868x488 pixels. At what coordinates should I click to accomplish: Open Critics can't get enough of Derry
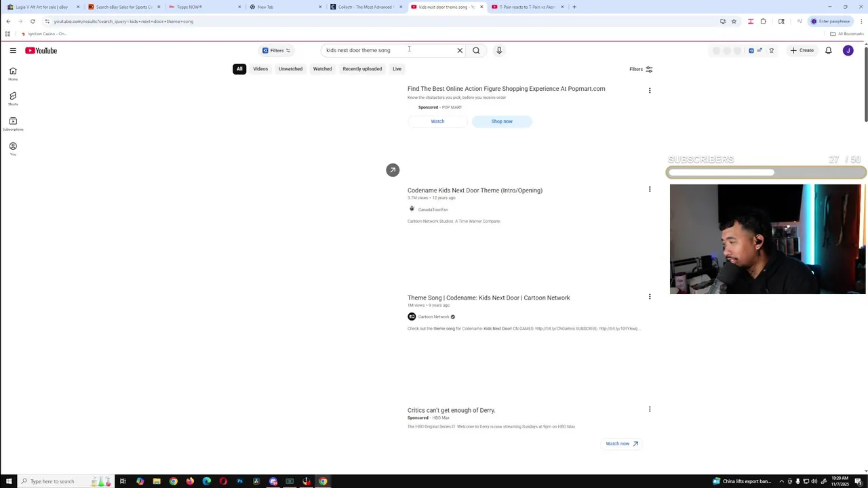point(451,410)
